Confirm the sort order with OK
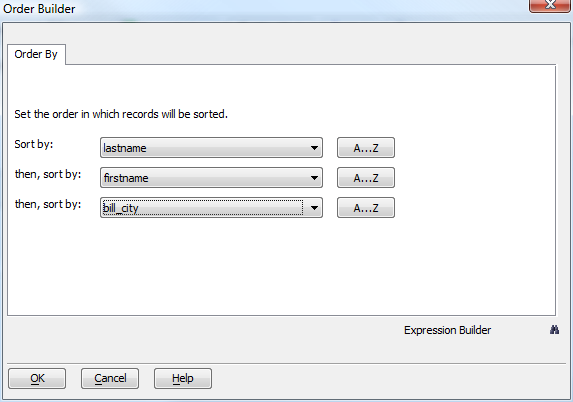Image resolution: width=573 pixels, height=402 pixels. point(37,378)
